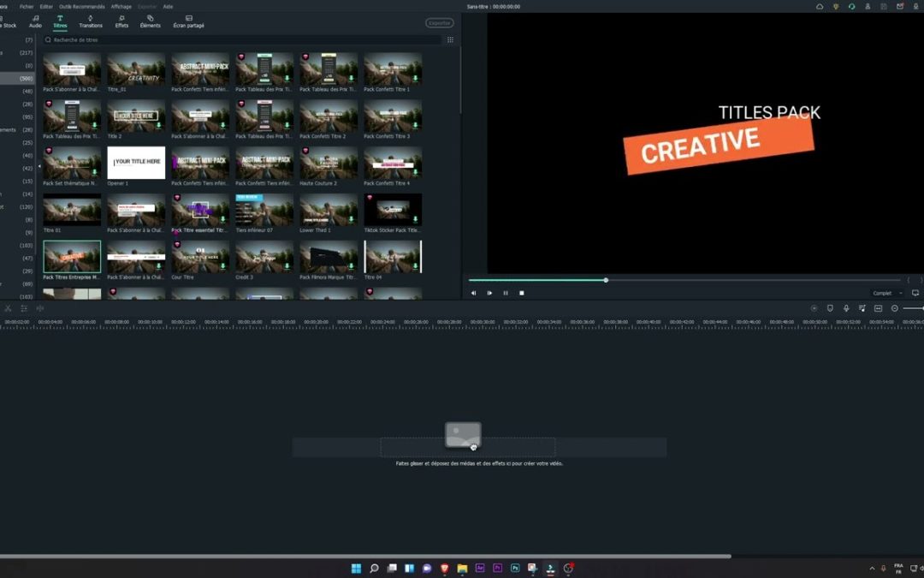Click the horizontal timeline scrollbar
Viewport: 924px width, 578px height.
[x=365, y=557]
